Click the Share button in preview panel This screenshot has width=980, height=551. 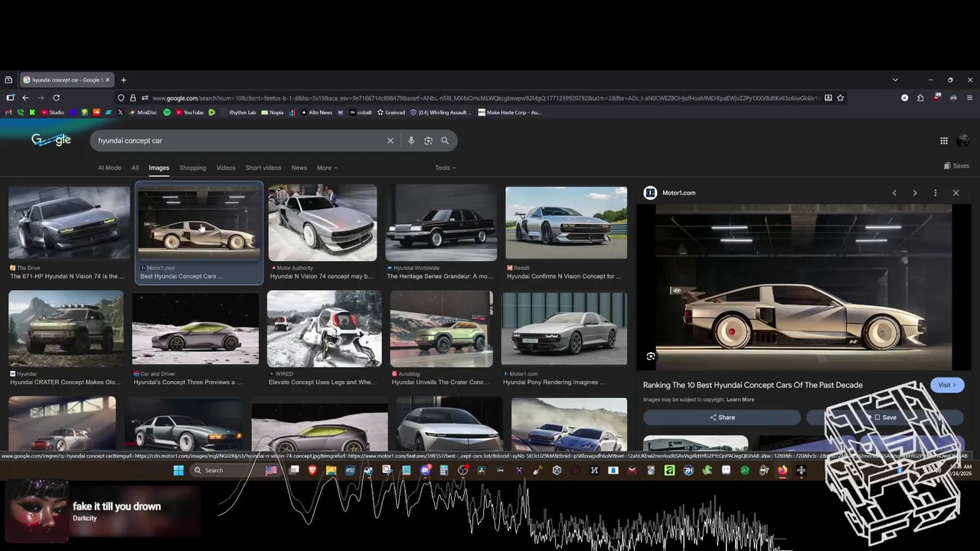tap(722, 417)
